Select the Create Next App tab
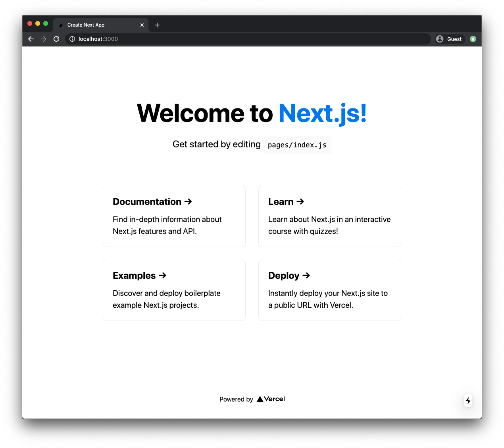The image size is (504, 448). coord(95,25)
